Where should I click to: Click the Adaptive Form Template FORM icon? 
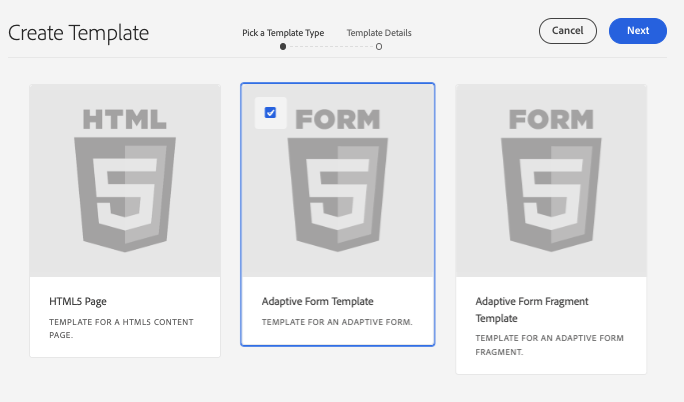point(338,180)
